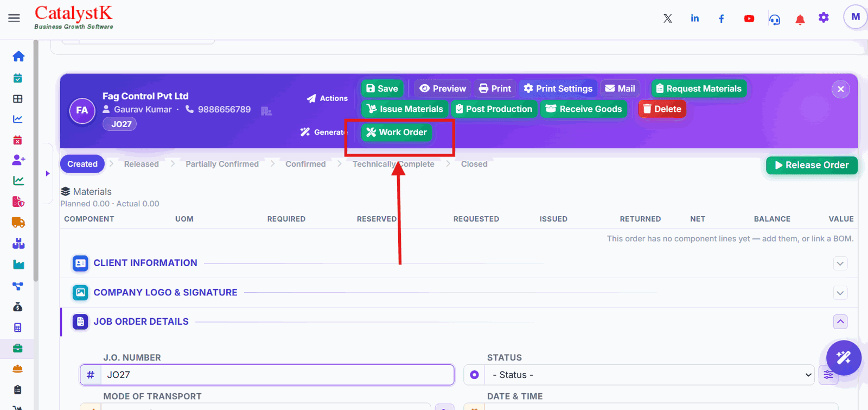
Task: Select the Partially Confirmed status step
Action: [x=222, y=164]
